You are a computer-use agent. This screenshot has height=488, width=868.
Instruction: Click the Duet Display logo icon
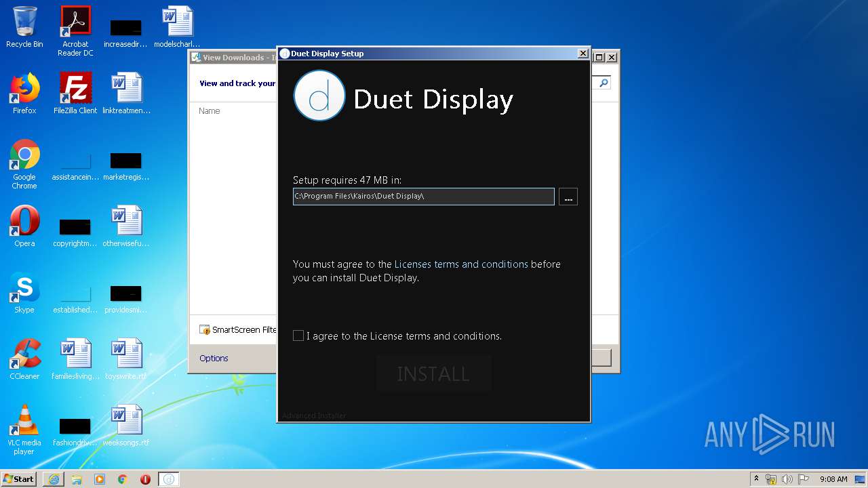pos(319,96)
